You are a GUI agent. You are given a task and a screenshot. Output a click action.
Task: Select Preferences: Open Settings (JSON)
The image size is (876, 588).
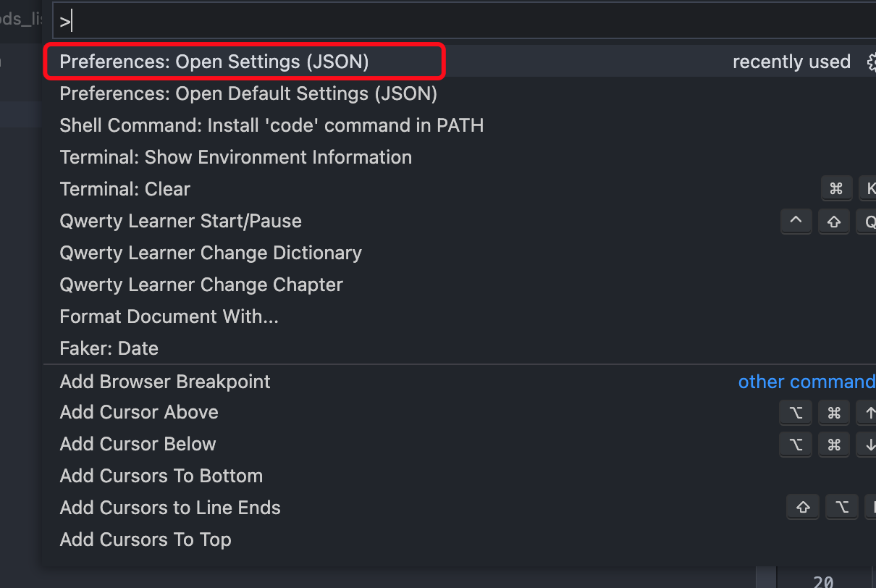coord(460,62)
